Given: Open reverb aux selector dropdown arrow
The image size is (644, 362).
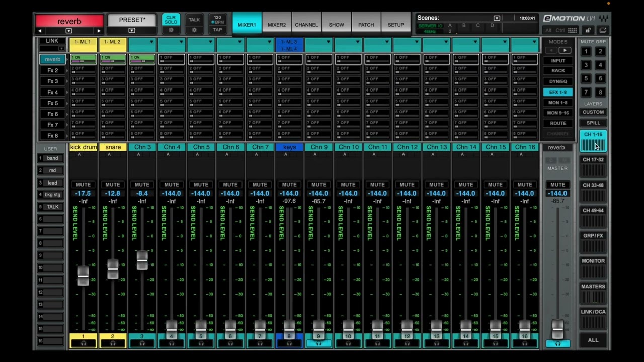Looking at the screenshot, I should pos(69,31).
